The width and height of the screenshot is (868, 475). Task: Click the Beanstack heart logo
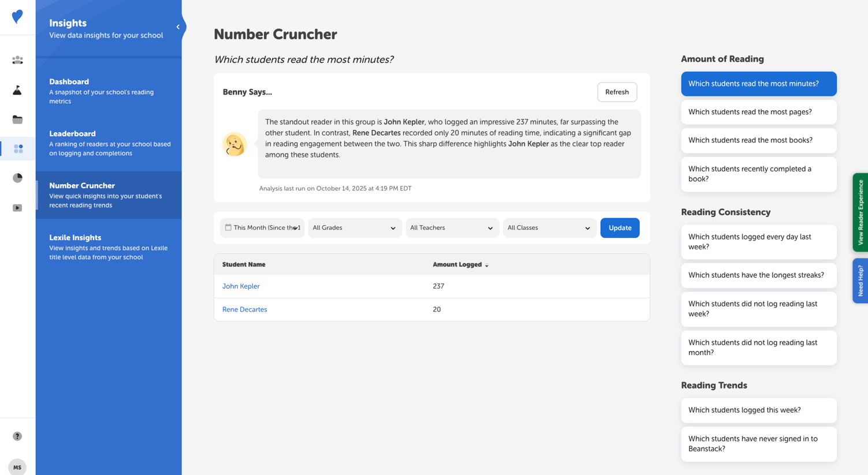point(17,17)
